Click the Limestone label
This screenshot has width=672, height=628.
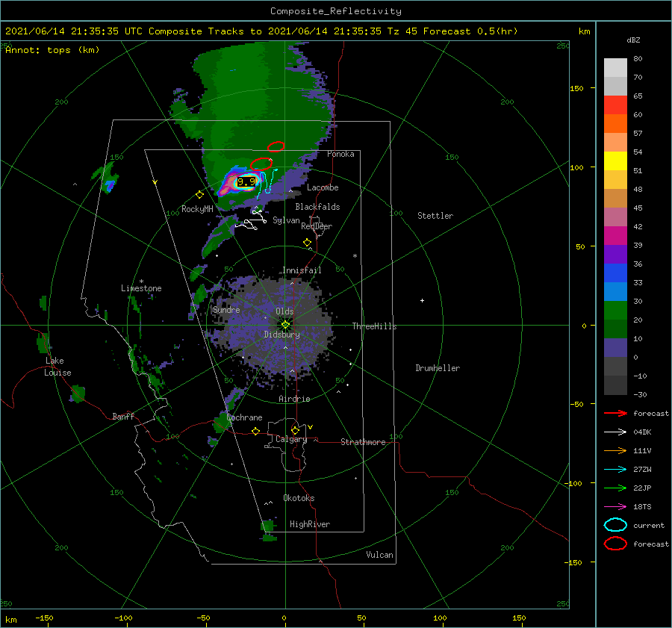141,288
